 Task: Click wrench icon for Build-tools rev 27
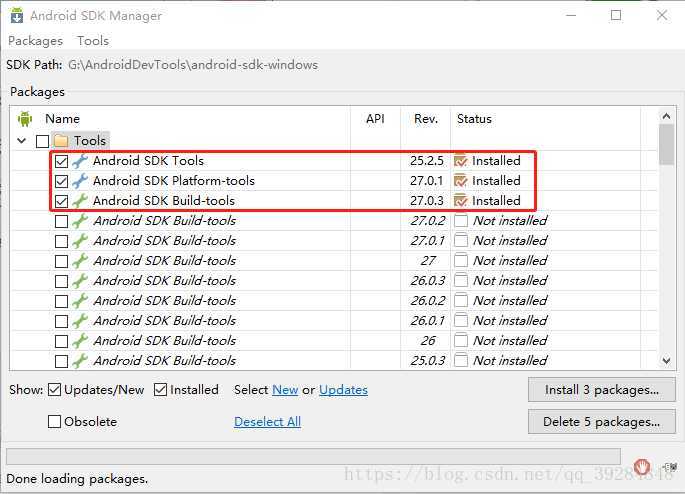(x=80, y=261)
